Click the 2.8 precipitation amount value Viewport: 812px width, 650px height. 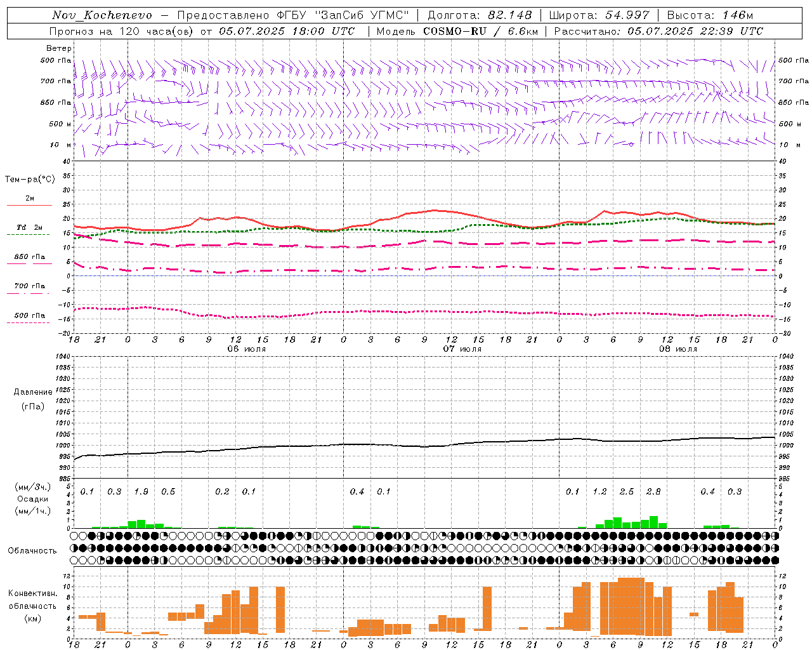click(653, 492)
